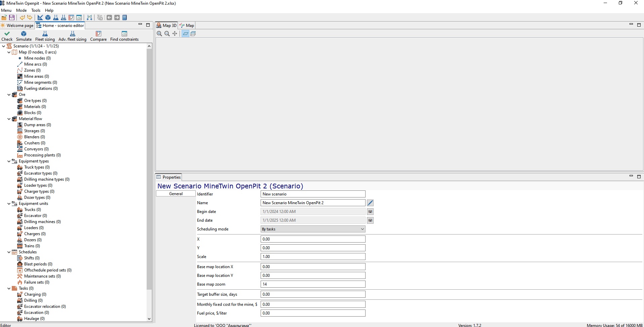Open the Scheduling mode dropdown
The height and width of the screenshot is (327, 644).
pos(313,229)
